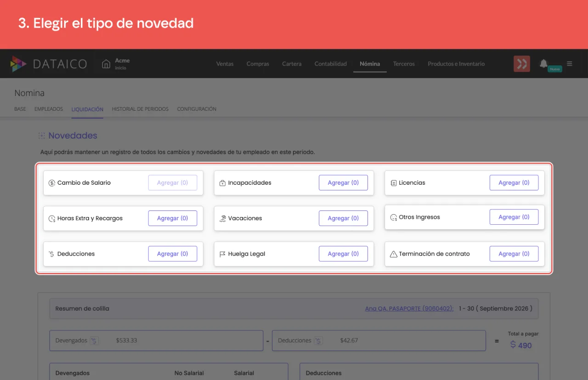Click the icon beside Deducciones total
The image size is (588, 380).
(x=318, y=340)
